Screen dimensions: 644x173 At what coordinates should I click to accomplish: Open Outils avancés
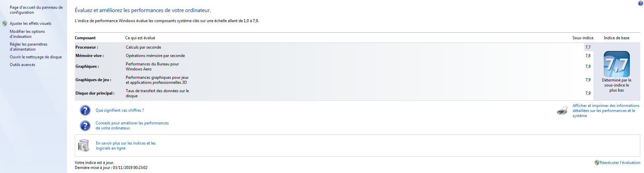(22, 65)
